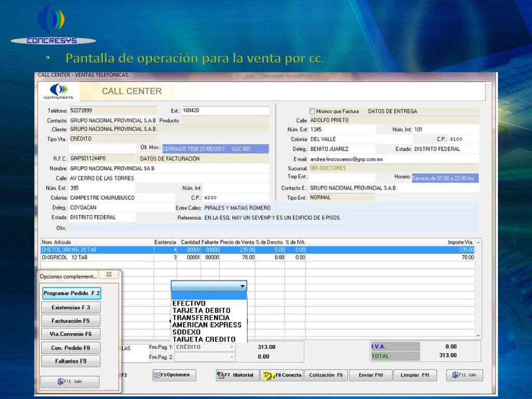532x399 pixels.
Task: Focus the E-mail field
Action: pos(394,159)
